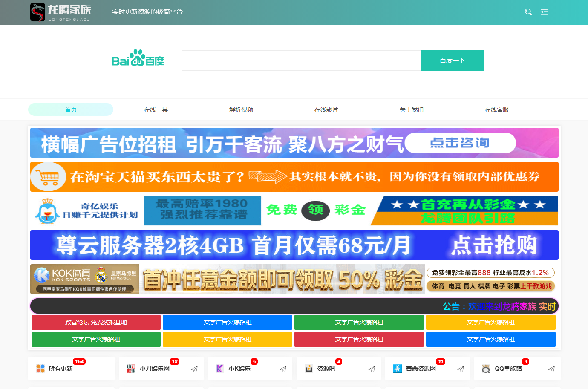Screen dimensions: 588x389
Task: Click paper plane icon on 小K娱乐 card
Action: click(283, 369)
